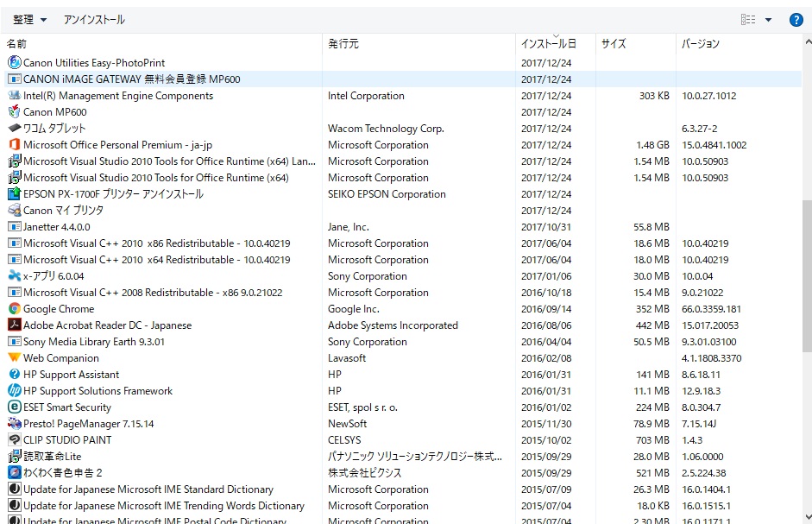The width and height of the screenshot is (812, 524).
Task: Sort by the インストール日 column header
Action: point(547,43)
